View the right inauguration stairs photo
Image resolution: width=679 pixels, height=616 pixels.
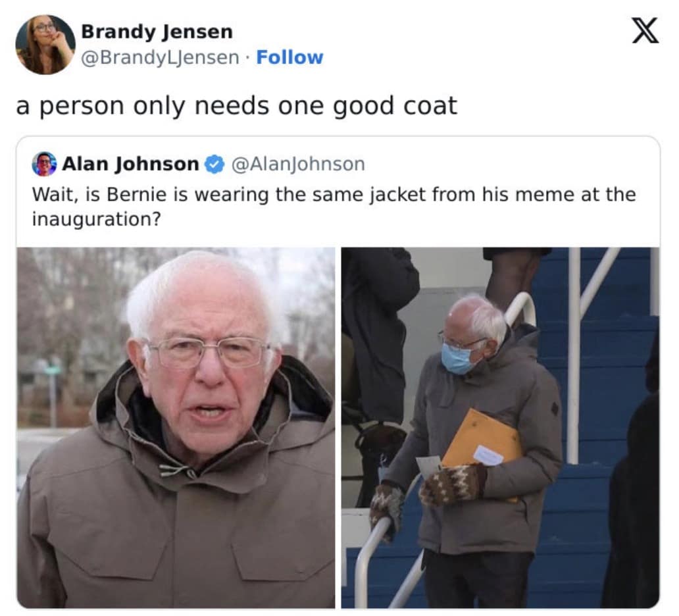click(x=500, y=428)
